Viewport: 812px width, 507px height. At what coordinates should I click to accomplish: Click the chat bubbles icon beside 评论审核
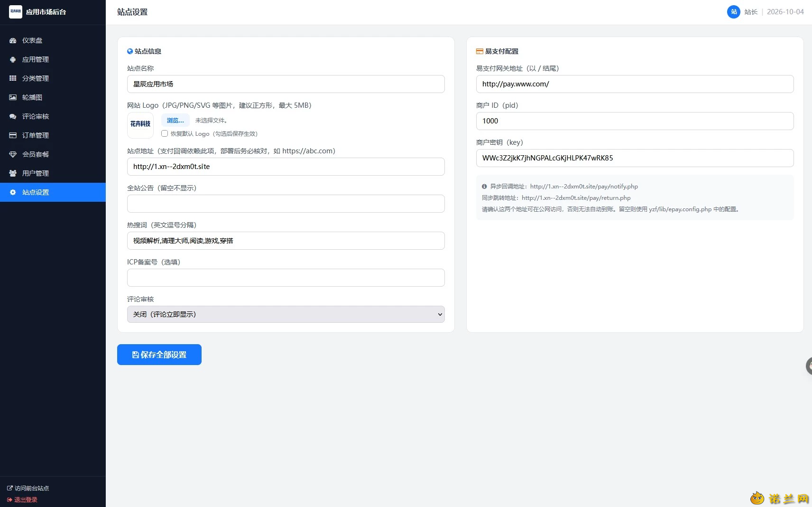tap(13, 116)
